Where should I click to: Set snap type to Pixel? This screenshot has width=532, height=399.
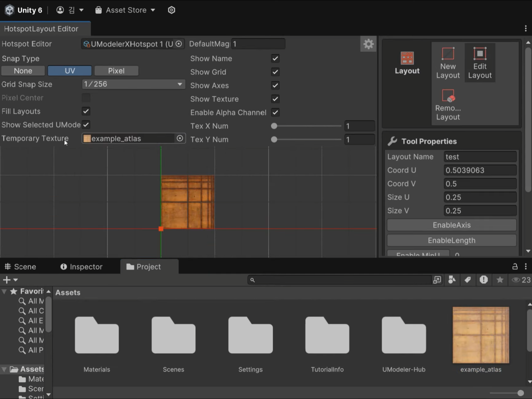coord(116,71)
